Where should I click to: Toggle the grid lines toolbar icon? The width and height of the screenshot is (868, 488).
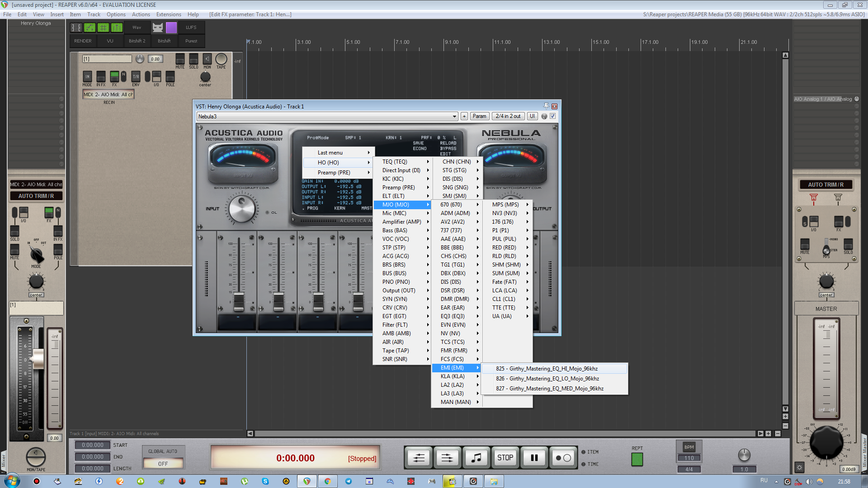coord(104,28)
